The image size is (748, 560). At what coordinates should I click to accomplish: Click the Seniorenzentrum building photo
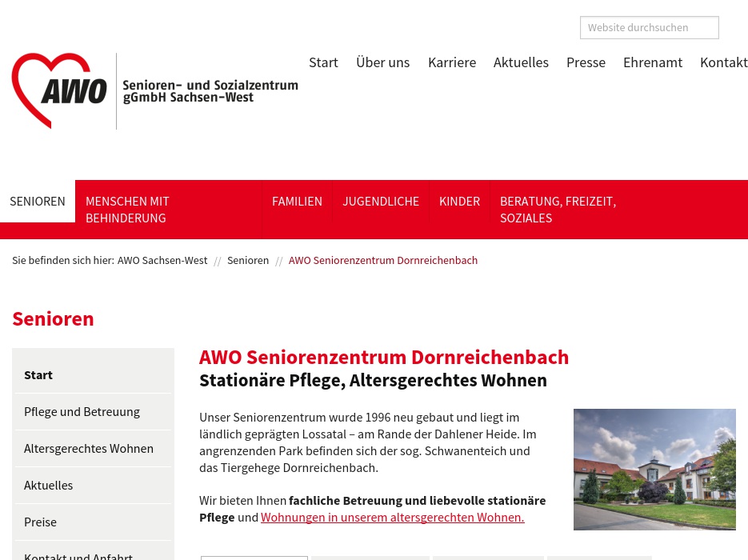click(654, 470)
